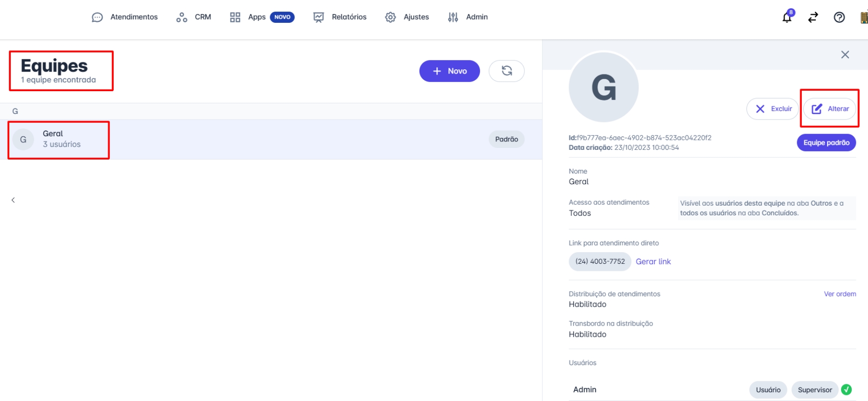Click the refresh teams list button
The image size is (868, 401).
click(x=507, y=71)
